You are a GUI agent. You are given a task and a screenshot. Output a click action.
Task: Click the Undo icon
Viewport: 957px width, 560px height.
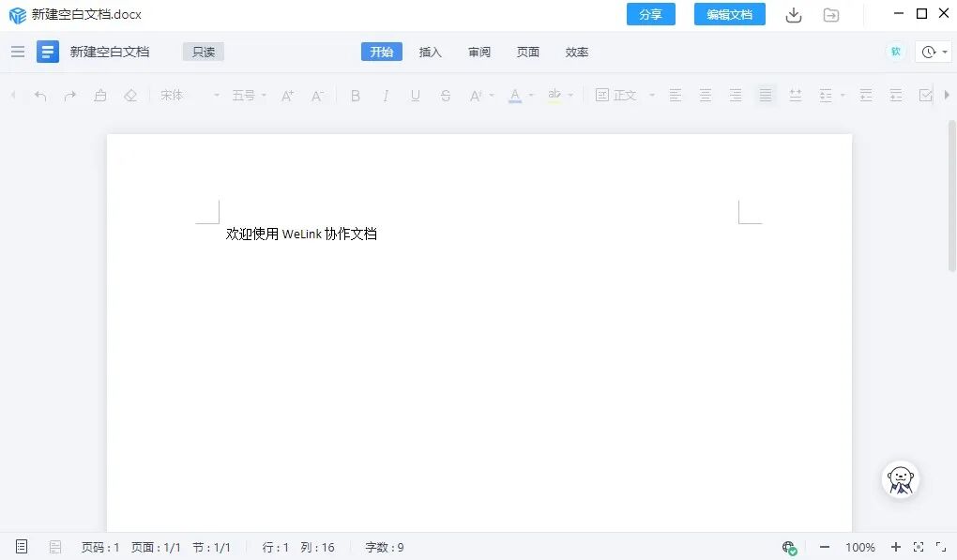pos(38,95)
